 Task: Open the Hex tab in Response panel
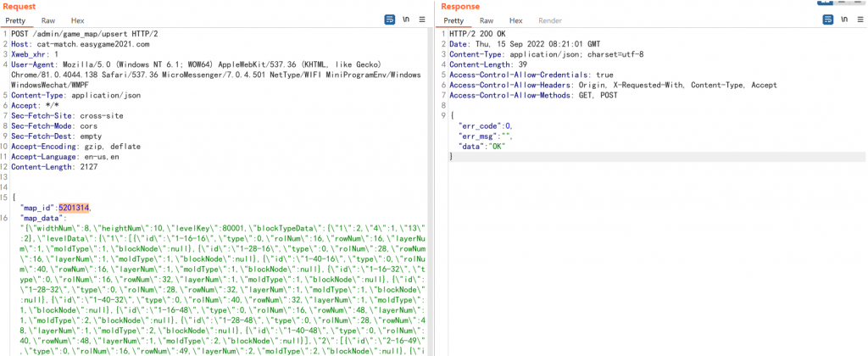[515, 20]
